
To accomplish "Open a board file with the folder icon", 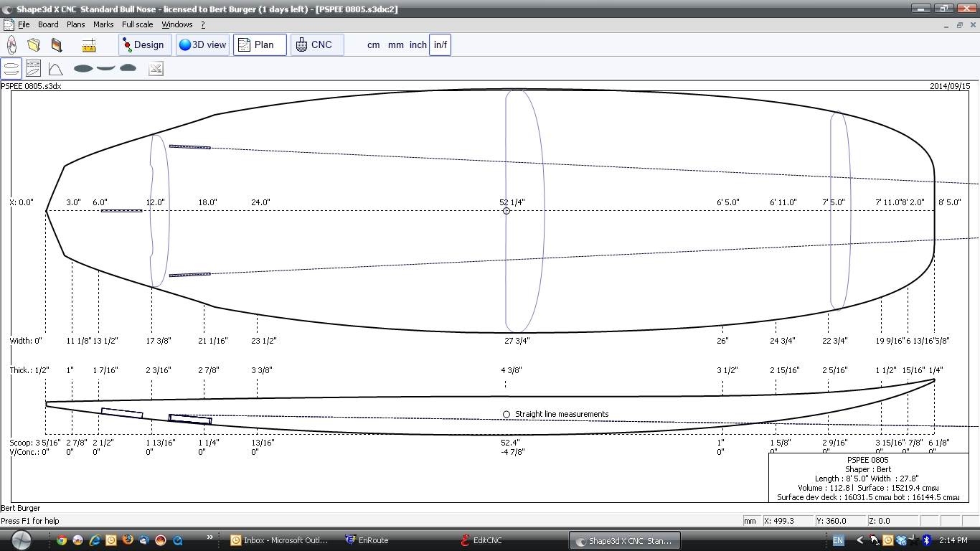I will [x=34, y=45].
